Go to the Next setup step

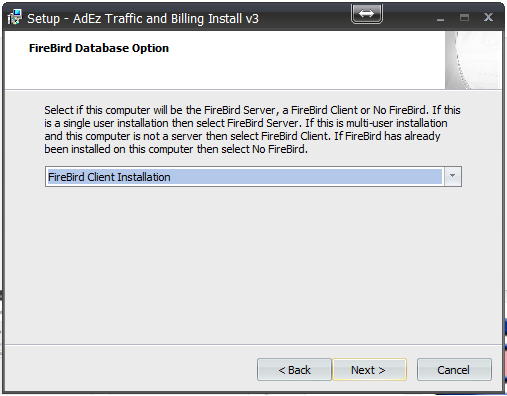coord(369,370)
